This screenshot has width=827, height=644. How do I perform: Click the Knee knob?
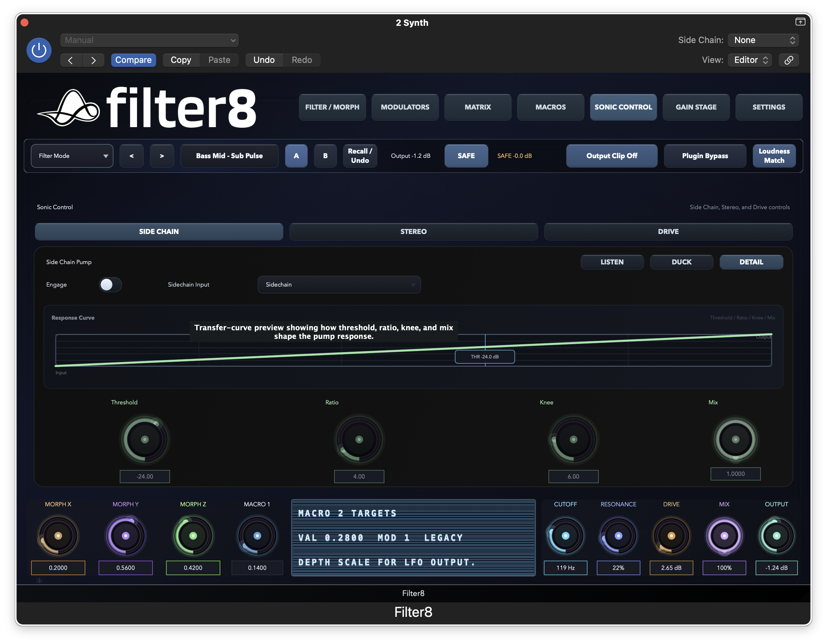[573, 439]
